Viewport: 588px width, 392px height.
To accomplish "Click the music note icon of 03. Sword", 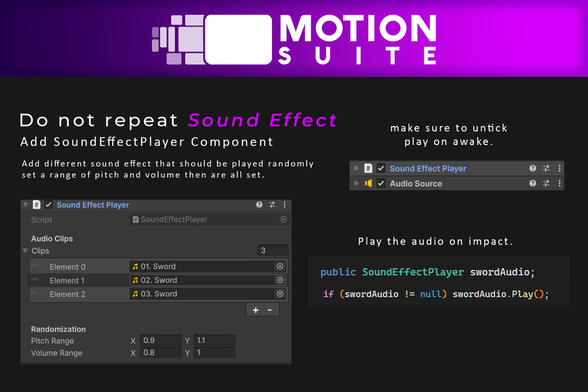I will pyautogui.click(x=135, y=294).
